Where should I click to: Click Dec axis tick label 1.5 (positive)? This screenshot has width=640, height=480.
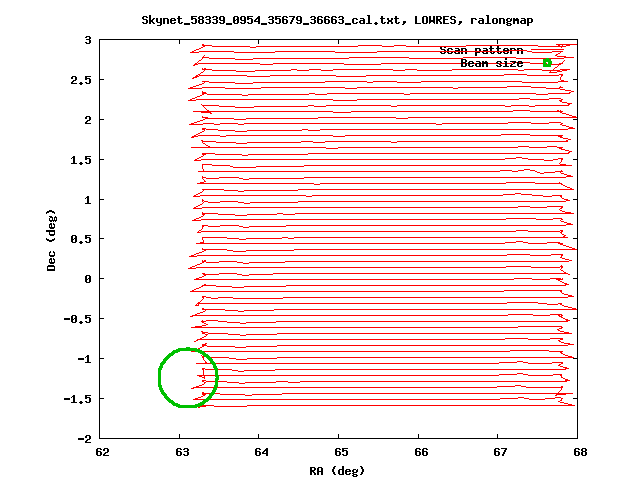[81, 160]
